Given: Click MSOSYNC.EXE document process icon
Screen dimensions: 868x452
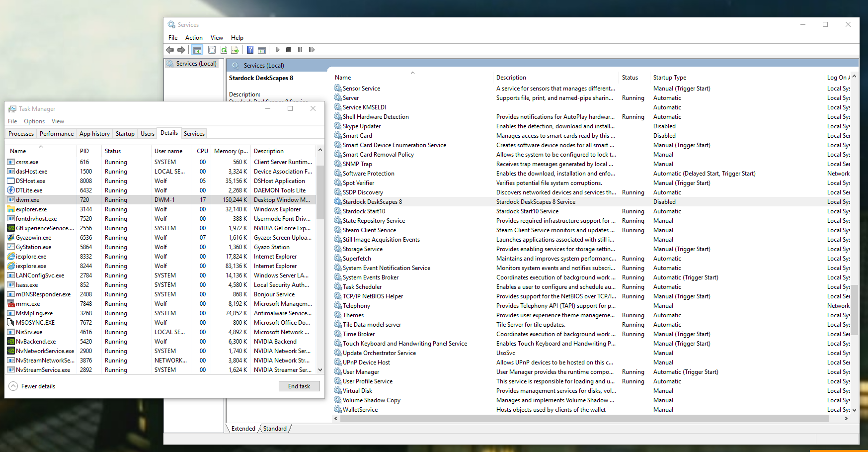Looking at the screenshot, I should (11, 322).
